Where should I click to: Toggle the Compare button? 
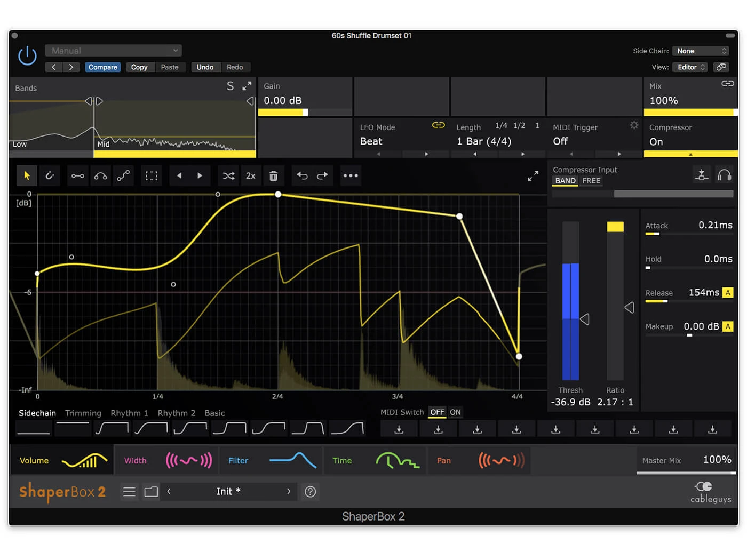click(x=102, y=67)
